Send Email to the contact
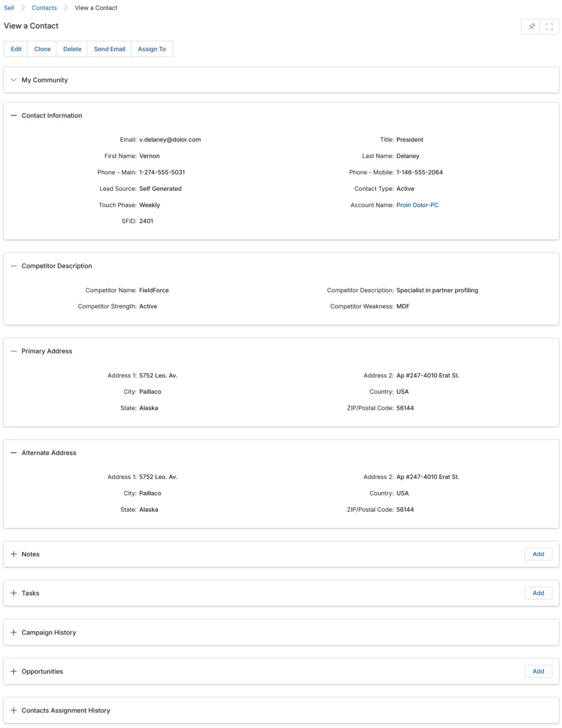Image resolution: width=562 pixels, height=728 pixels. (x=110, y=49)
